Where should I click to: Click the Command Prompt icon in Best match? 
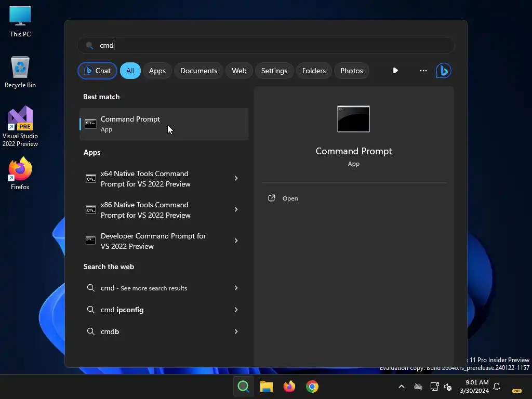coord(90,124)
